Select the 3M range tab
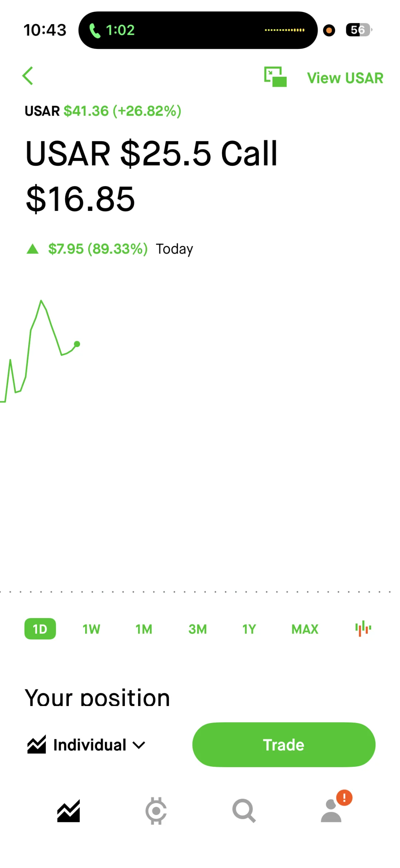The image size is (400, 868). point(197,629)
